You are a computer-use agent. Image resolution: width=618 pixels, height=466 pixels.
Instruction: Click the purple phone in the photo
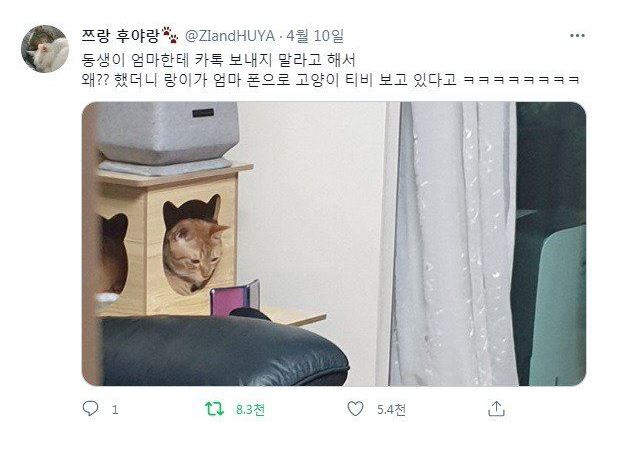click(235, 297)
